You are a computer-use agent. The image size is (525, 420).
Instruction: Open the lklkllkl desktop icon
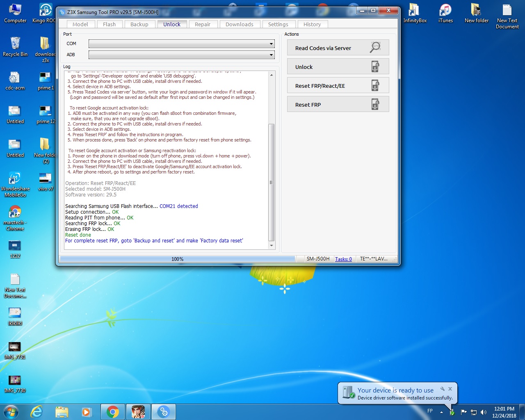15,316
